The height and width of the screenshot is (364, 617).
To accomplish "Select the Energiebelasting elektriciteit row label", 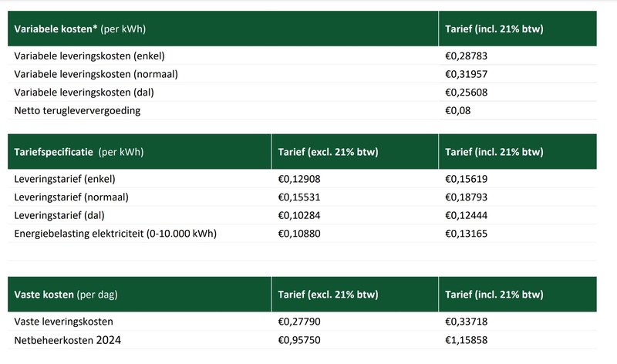I will pos(116,233).
